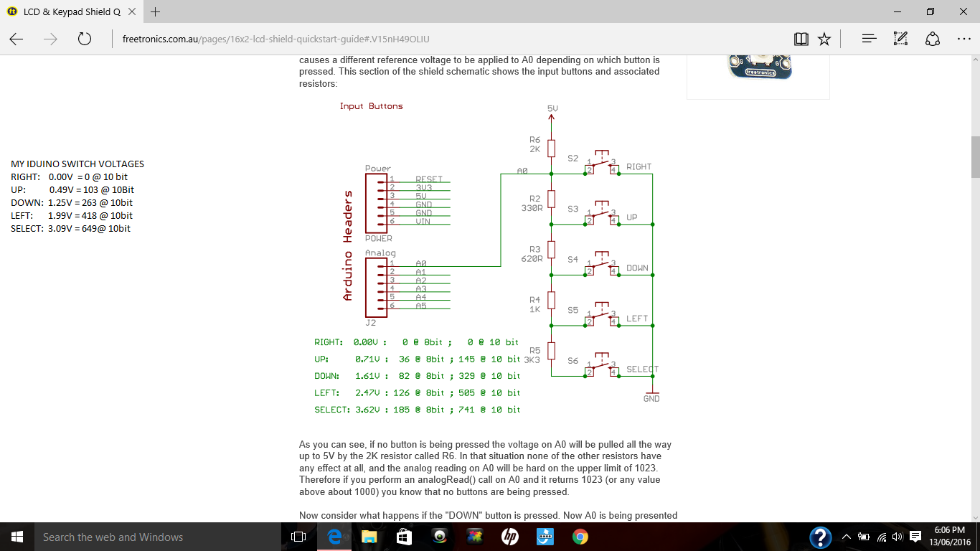Open the Wi-Fi network flyout
This screenshot has width=980, height=551.
pyautogui.click(x=882, y=537)
